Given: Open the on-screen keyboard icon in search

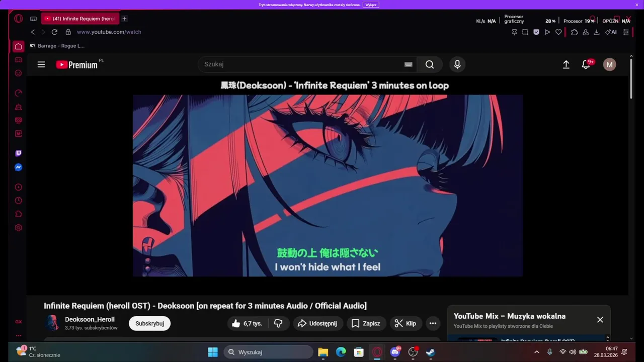Looking at the screenshot, I should tap(409, 64).
